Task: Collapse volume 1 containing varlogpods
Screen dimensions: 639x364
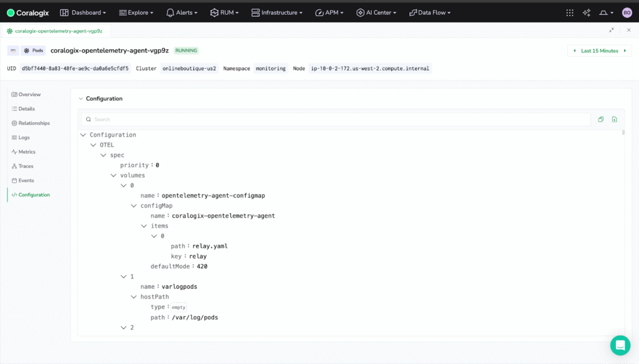Action: point(124,277)
